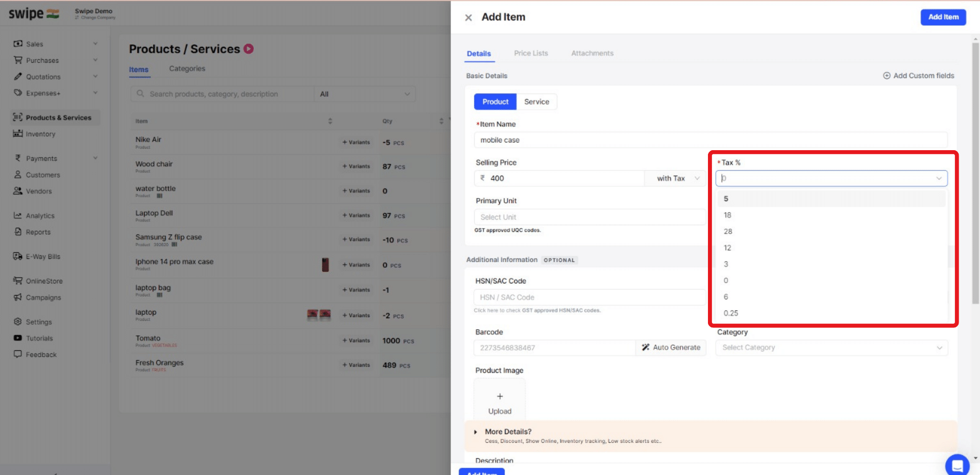Click the Inventory icon in sidebar
The width and height of the screenshot is (980, 475).
point(18,134)
